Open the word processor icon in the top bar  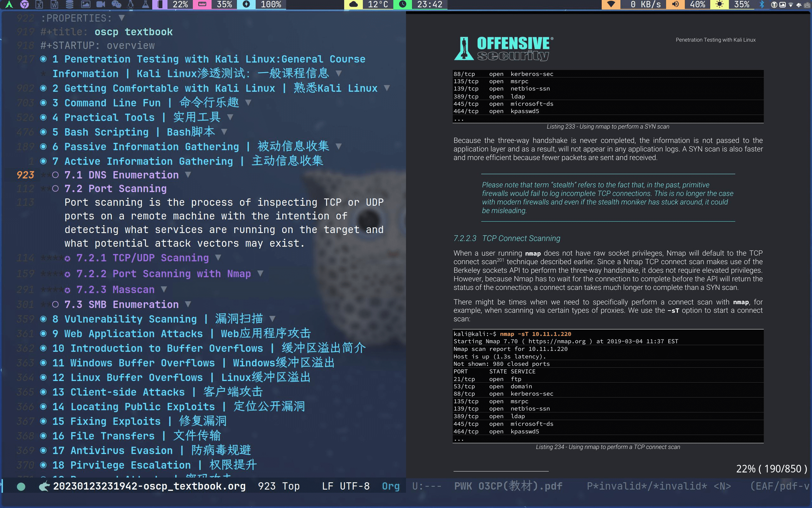coord(54,4)
